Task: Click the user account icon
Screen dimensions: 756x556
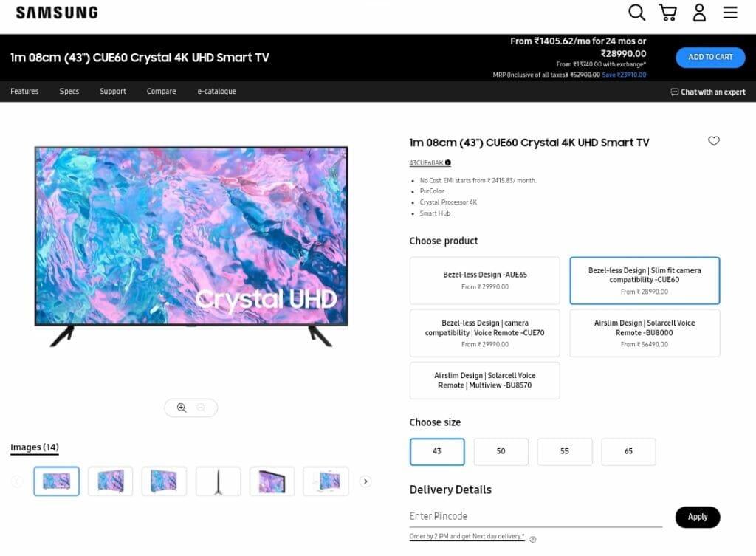Action: click(x=699, y=12)
